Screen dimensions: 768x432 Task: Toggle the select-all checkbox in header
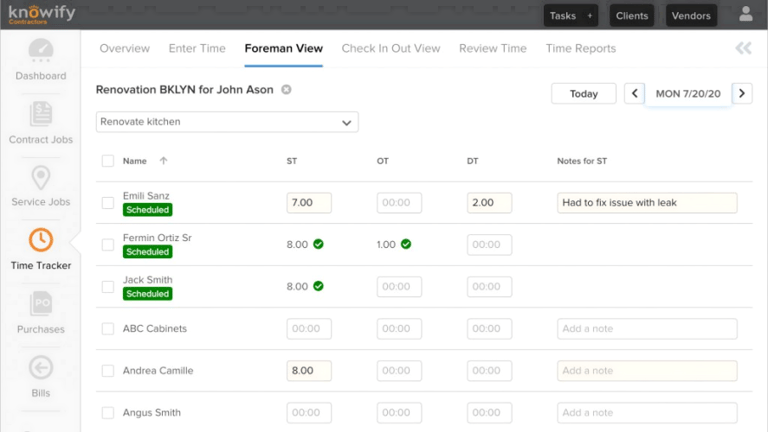click(108, 161)
